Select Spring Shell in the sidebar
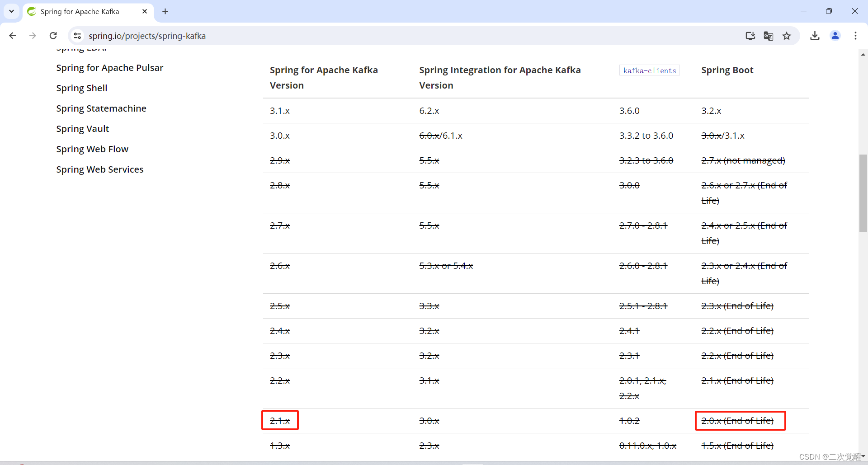The width and height of the screenshot is (868, 465). click(x=82, y=88)
